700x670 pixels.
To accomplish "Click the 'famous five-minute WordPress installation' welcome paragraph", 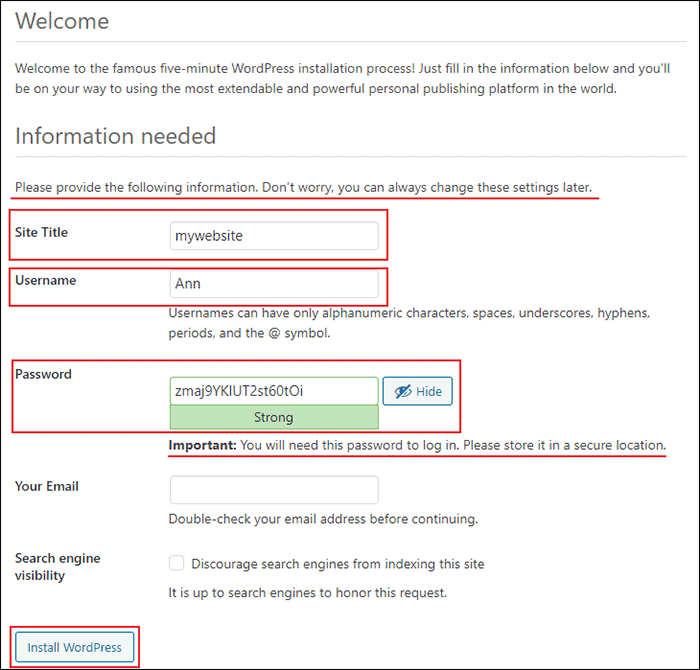I will (x=342, y=79).
